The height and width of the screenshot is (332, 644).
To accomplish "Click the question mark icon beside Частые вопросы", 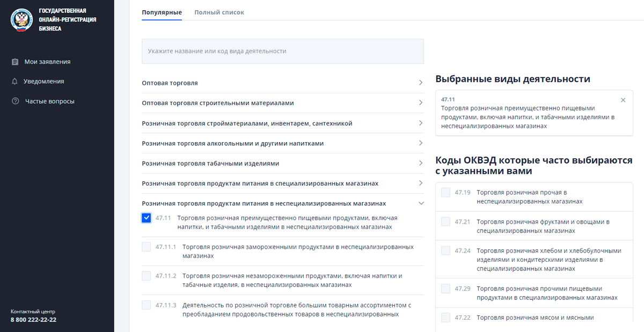I will 15,101.
